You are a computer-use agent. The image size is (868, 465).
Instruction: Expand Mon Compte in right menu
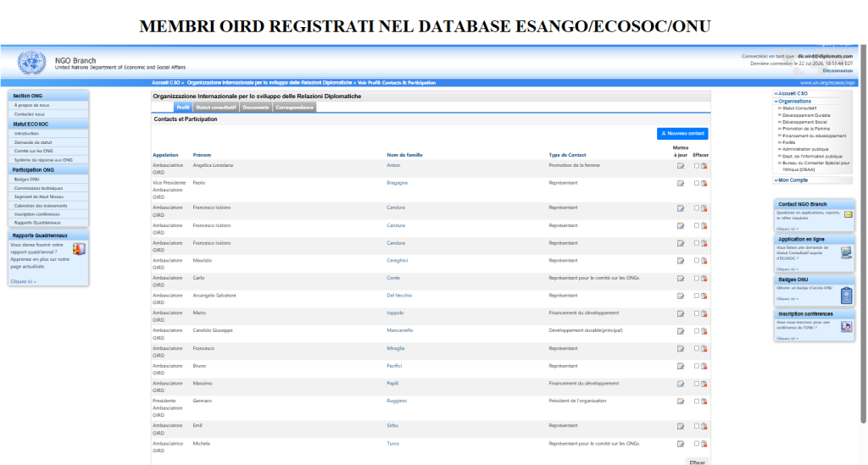pos(791,180)
